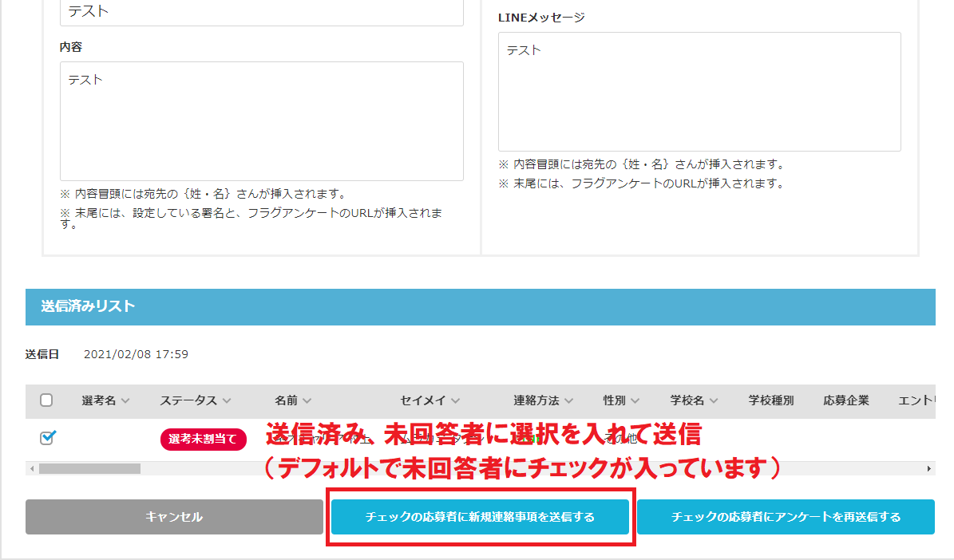This screenshot has width=954, height=560.
Task: Uncheck the checked applicant row checkbox
Action: 47,438
